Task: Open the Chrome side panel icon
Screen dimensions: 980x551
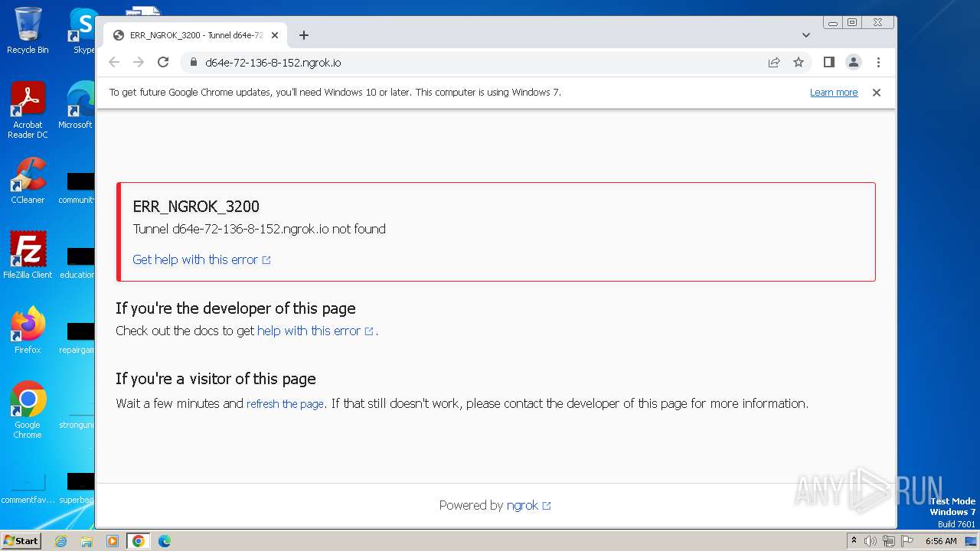Action: point(828,63)
